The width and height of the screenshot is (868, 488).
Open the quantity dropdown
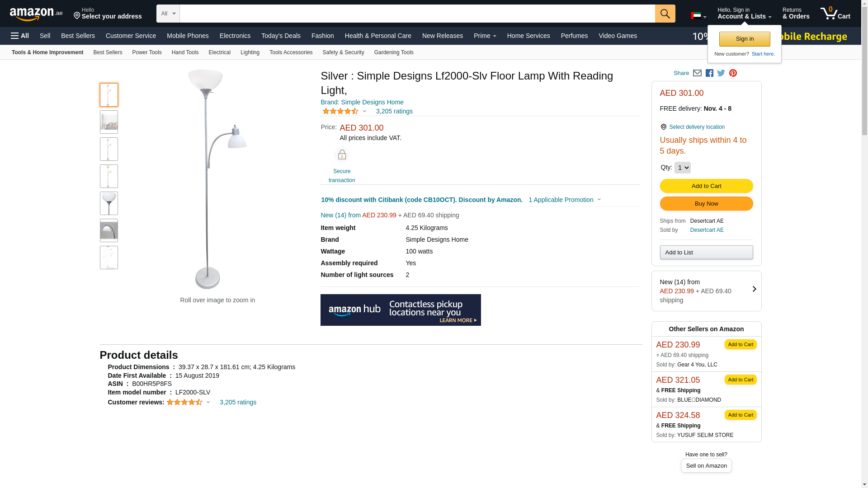tap(682, 168)
